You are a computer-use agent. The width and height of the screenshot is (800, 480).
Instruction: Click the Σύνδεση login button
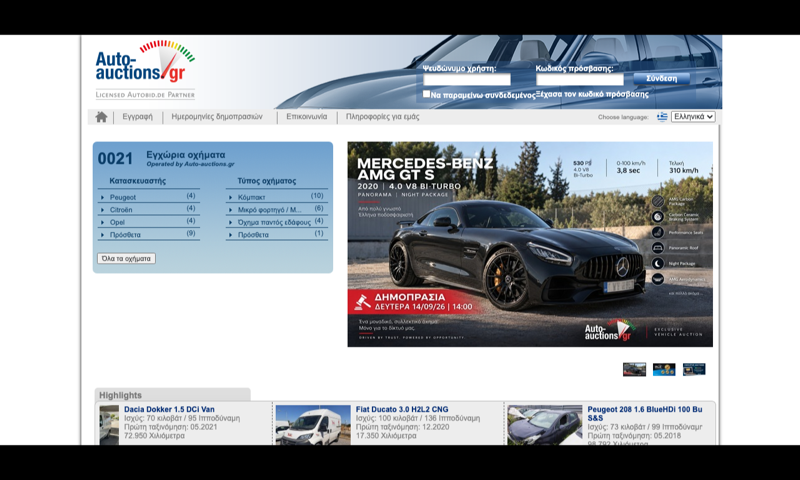(661, 79)
